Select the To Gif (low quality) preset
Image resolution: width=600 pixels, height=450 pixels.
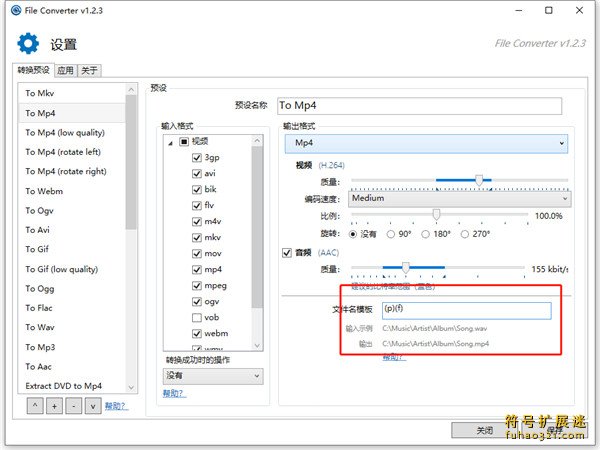pos(72,269)
